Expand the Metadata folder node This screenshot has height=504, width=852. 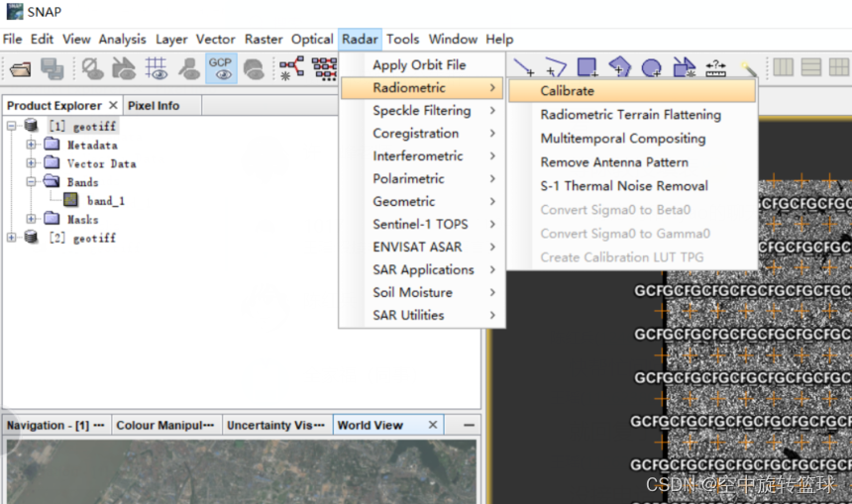pos(32,145)
